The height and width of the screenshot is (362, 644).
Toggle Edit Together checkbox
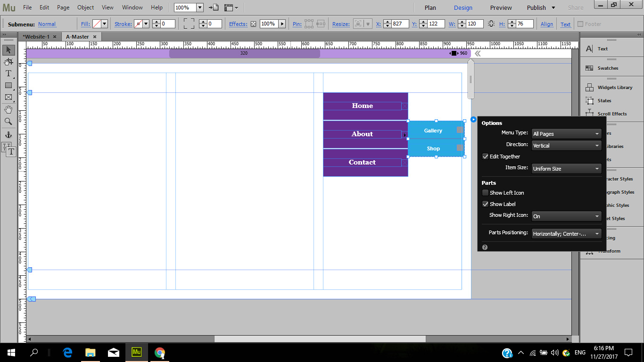(485, 156)
